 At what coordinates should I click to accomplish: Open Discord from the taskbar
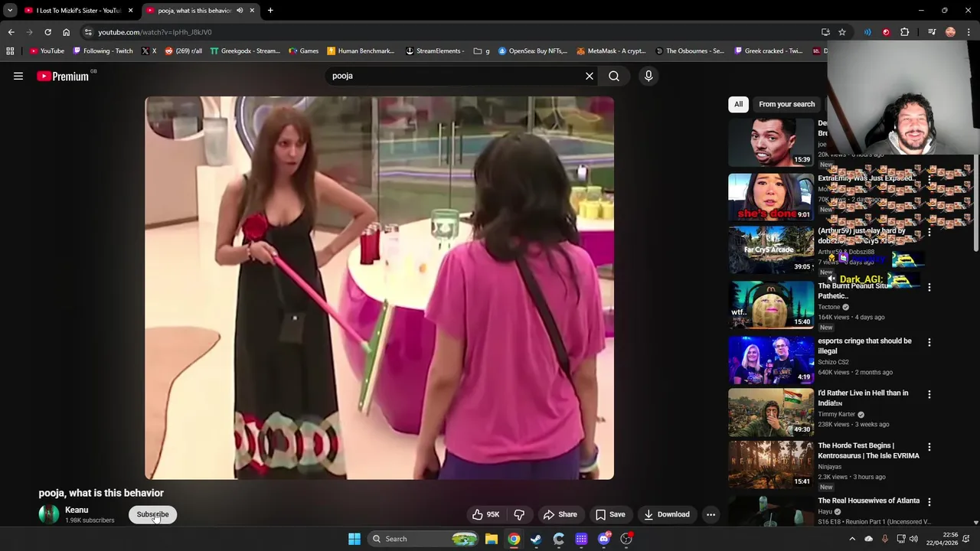click(604, 539)
